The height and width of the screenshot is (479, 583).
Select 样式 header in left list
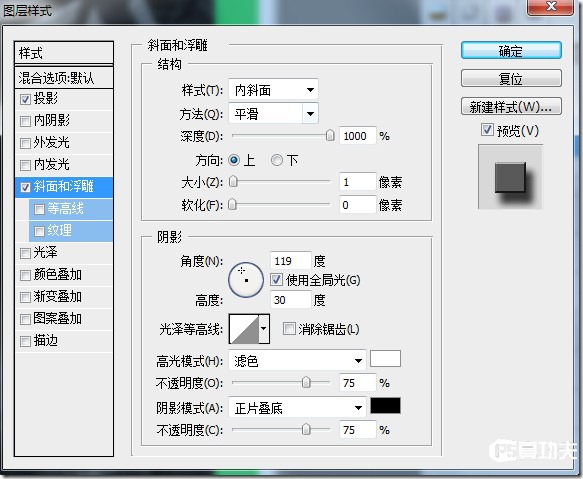[64, 53]
